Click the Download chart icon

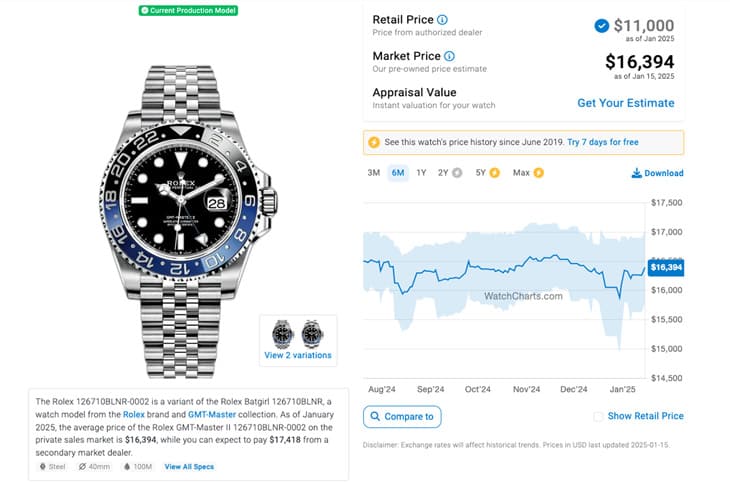click(637, 173)
